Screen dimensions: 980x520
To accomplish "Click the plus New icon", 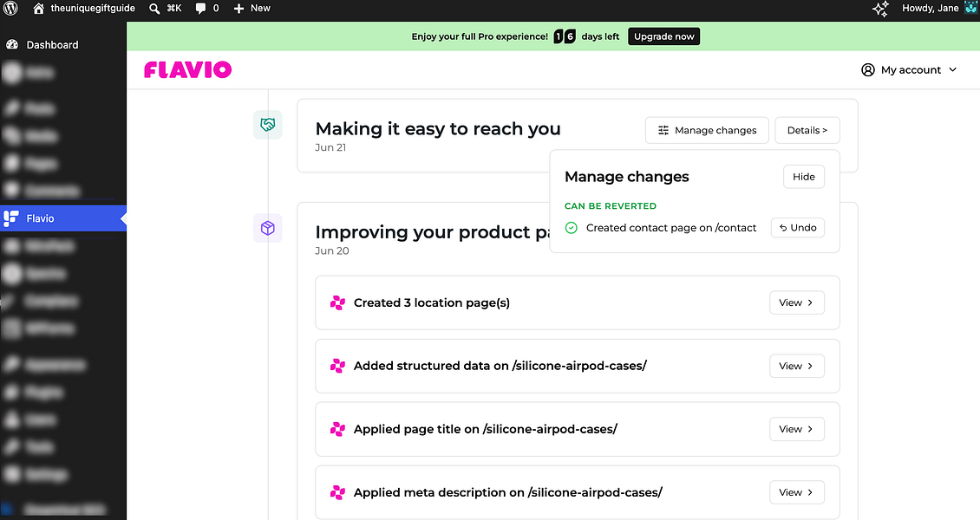I will (x=238, y=9).
